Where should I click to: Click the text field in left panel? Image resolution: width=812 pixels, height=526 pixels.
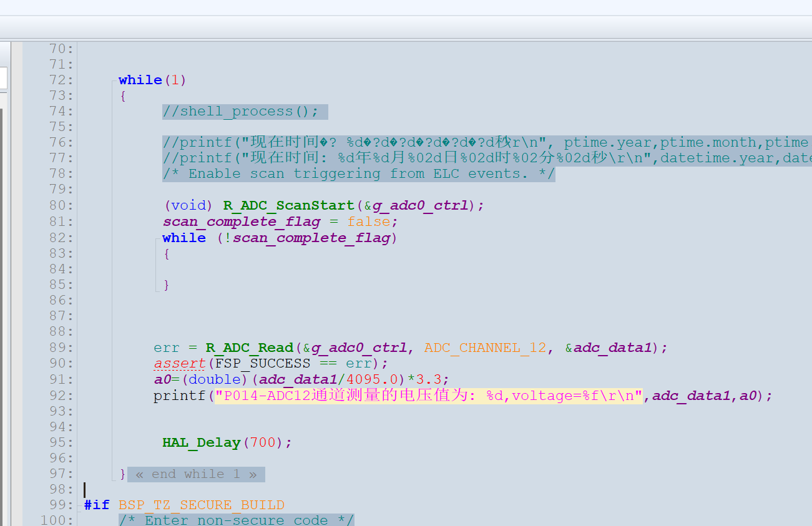click(x=3, y=78)
